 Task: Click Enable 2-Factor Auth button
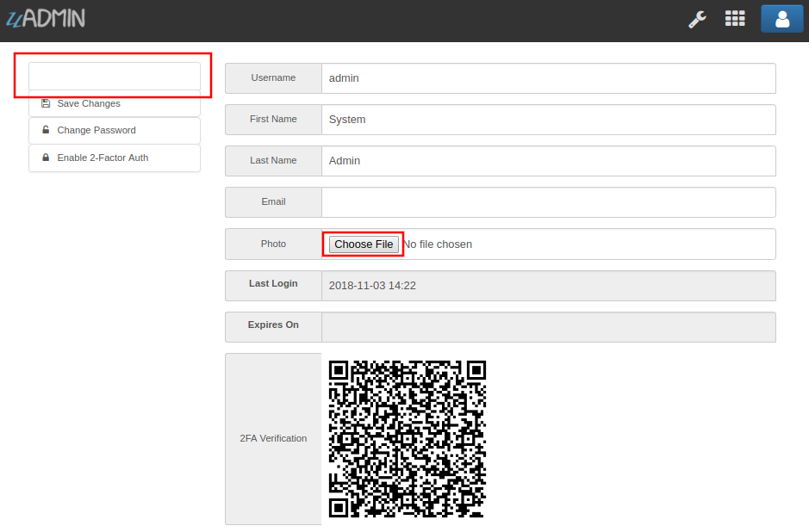[115, 158]
